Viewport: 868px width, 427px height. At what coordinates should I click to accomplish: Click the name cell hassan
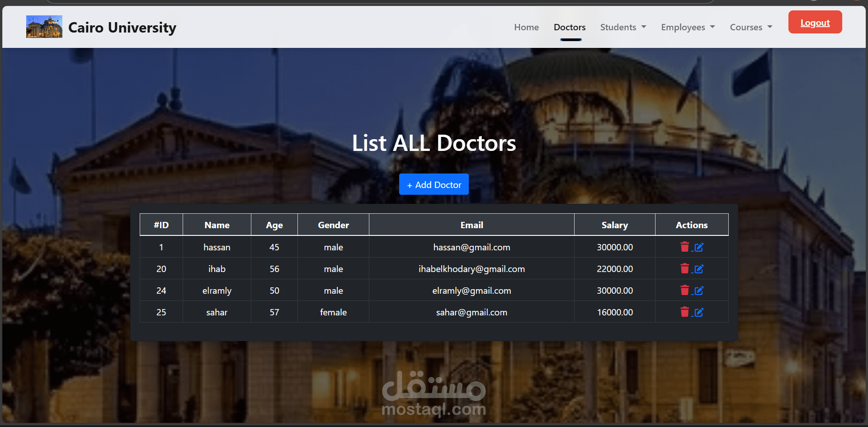(x=217, y=247)
